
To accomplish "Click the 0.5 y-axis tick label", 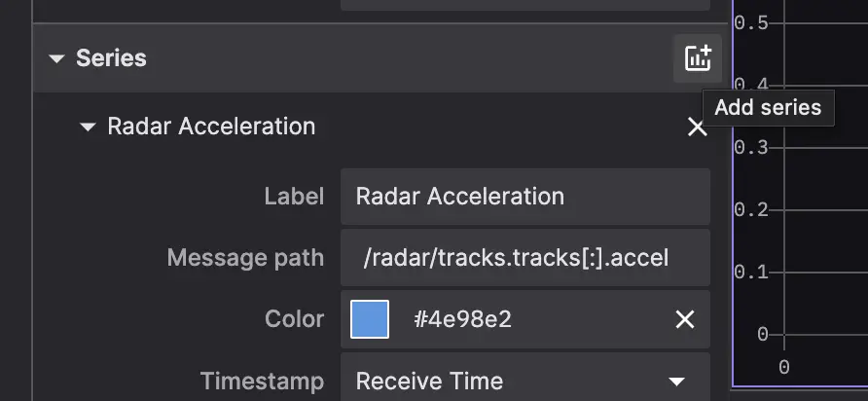I will [751, 22].
